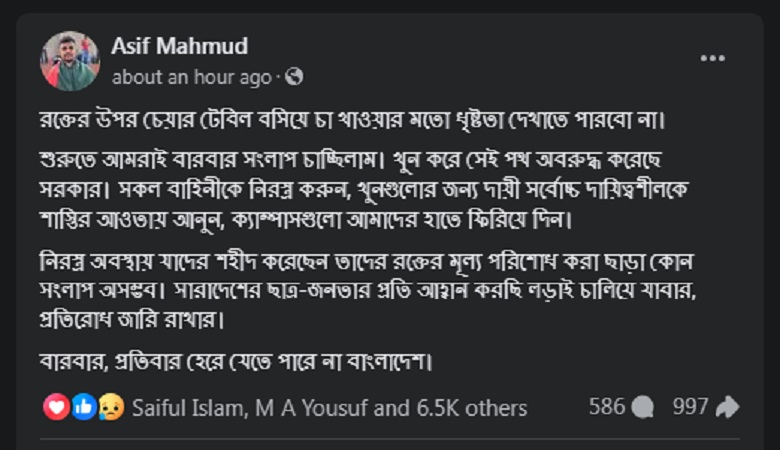The height and width of the screenshot is (450, 780).
Task: View the "6.5K others" reactions list
Action: pos(470,408)
